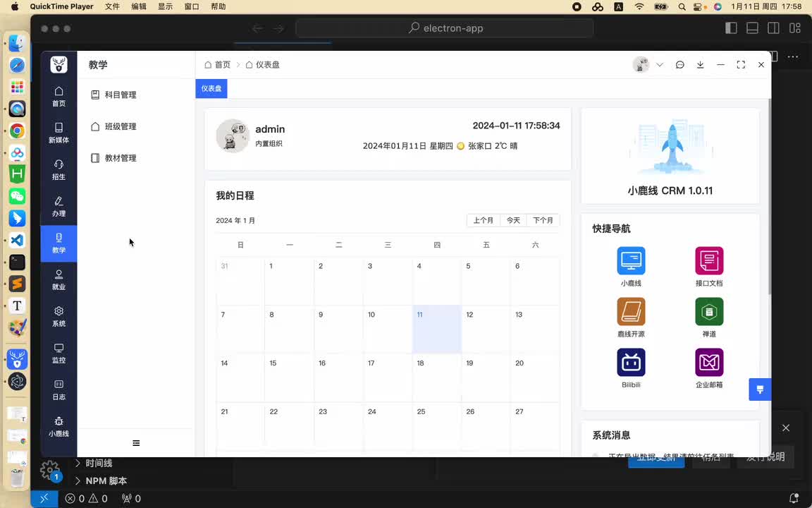Image resolution: width=812 pixels, height=508 pixels.
Task: Click errors and warnings status bar entry
Action: [87, 499]
